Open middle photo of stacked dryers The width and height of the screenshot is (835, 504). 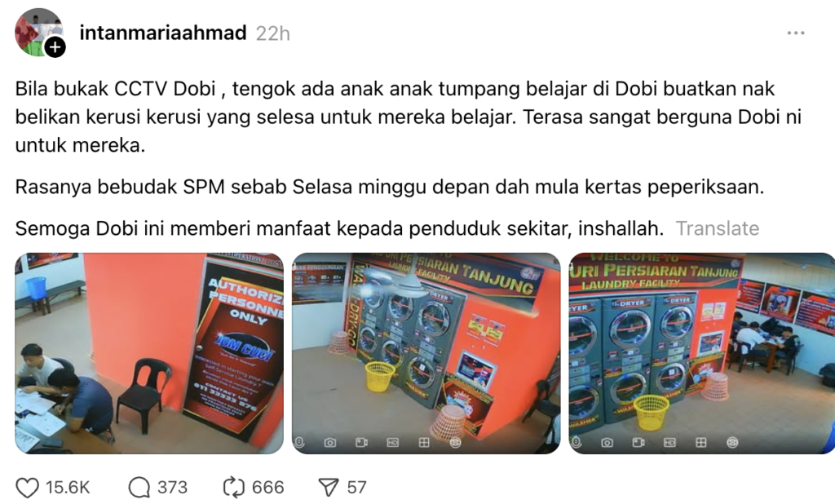[426, 353]
